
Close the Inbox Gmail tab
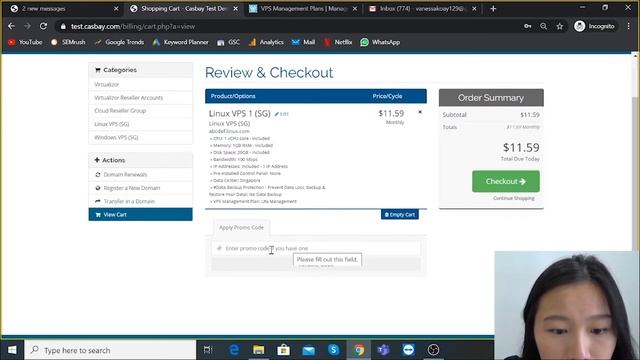coord(474,9)
